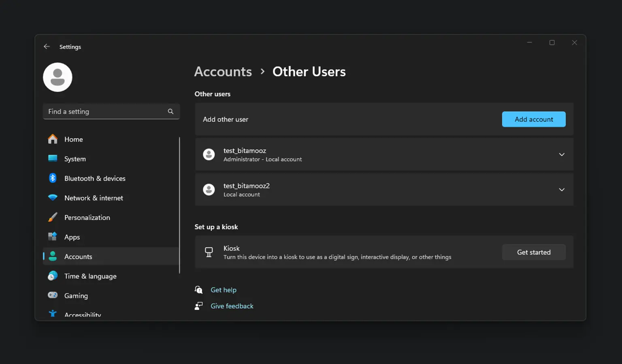
Task: Expand the test_bitamooz2 account chevron
Action: click(x=561, y=190)
